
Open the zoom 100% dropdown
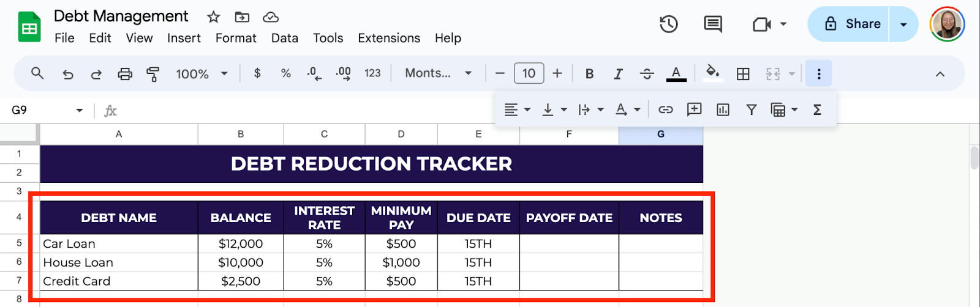coord(202,74)
